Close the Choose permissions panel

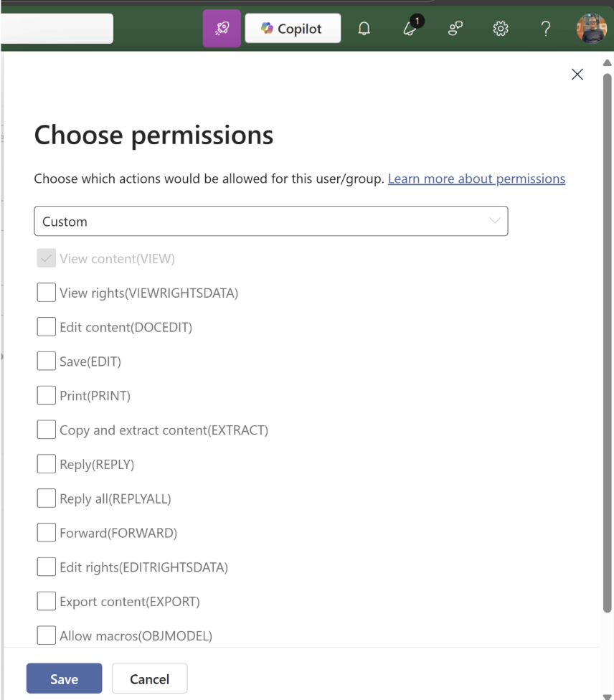click(x=577, y=74)
